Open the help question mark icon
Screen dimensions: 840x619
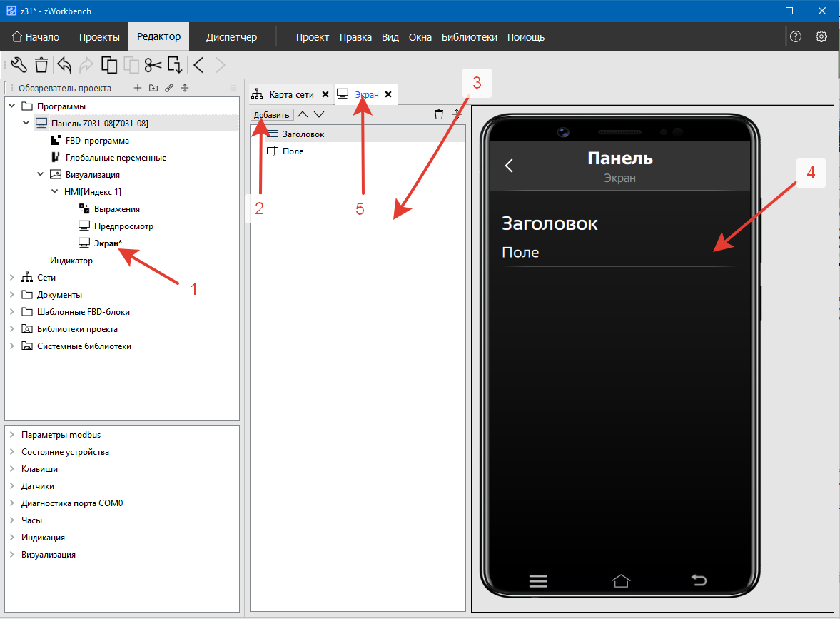796,36
